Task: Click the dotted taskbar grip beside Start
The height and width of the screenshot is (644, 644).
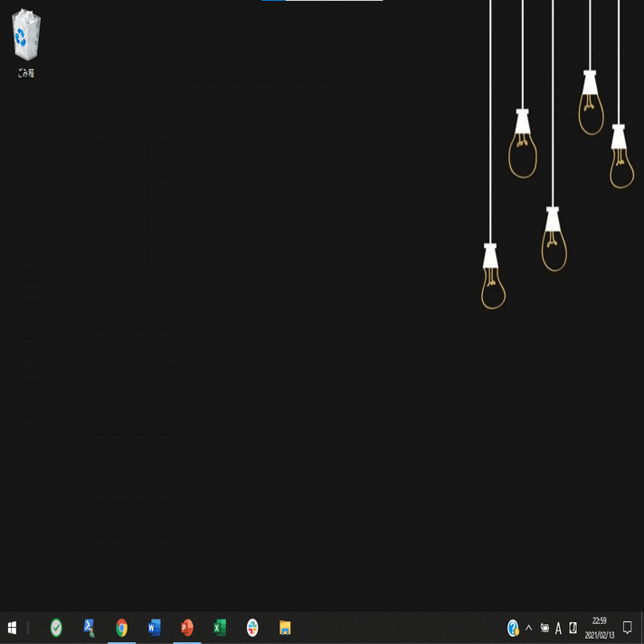Action: [28, 628]
